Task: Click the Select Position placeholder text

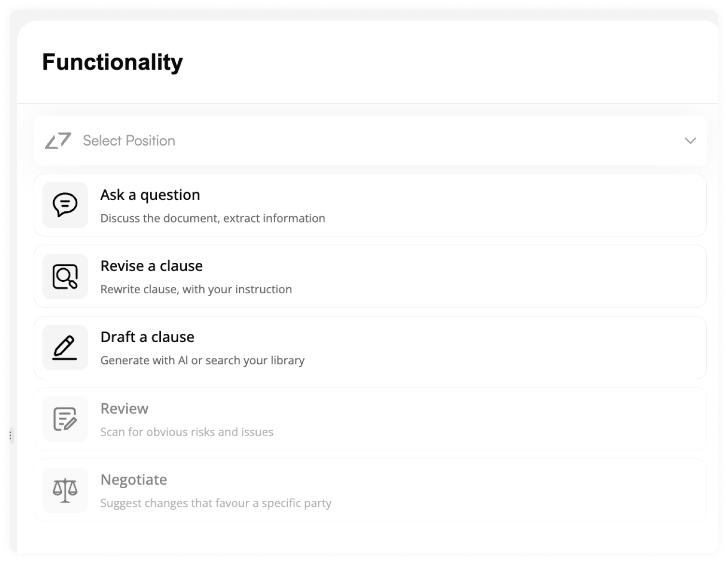Action: pyautogui.click(x=129, y=141)
